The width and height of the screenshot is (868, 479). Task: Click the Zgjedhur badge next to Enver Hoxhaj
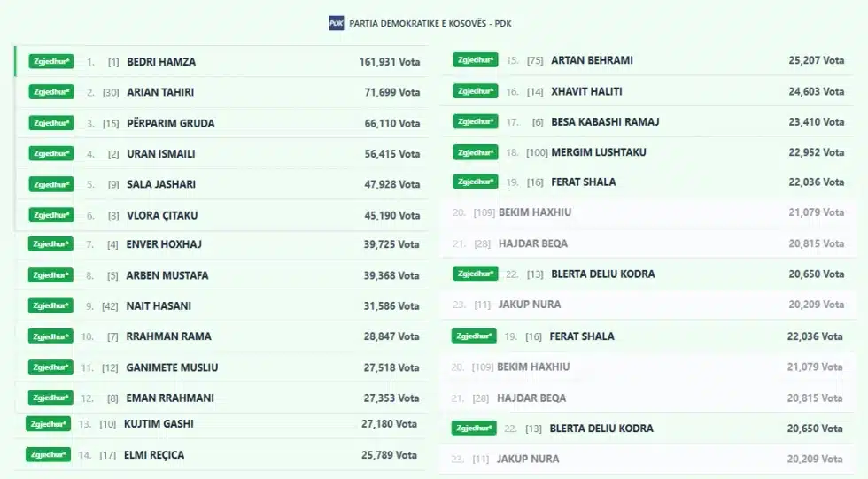(x=50, y=244)
